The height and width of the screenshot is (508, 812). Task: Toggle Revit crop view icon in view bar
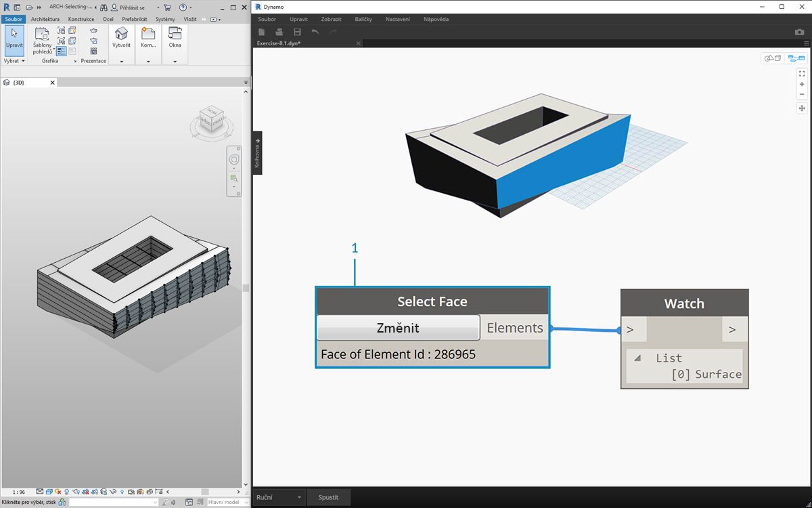pos(85,492)
